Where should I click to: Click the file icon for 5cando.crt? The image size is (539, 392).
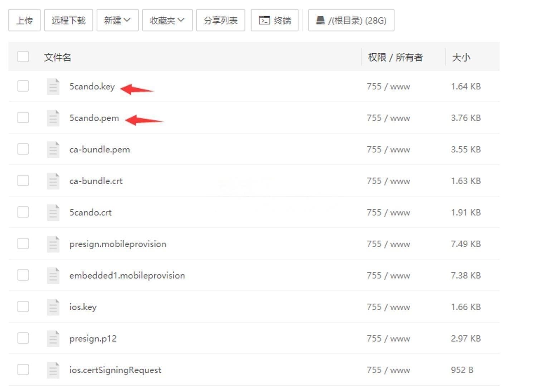tap(53, 212)
